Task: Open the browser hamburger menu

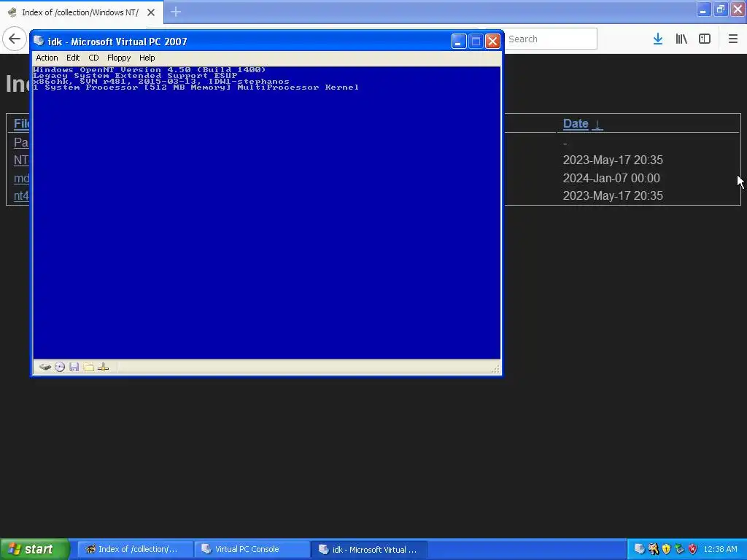Action: coord(732,39)
